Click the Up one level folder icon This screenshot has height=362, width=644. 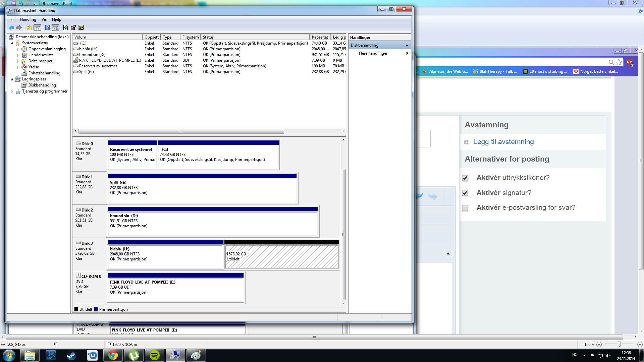click(30, 27)
